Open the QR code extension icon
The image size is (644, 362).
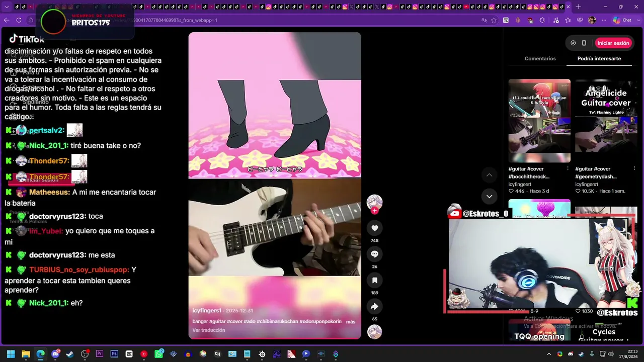click(x=506, y=20)
